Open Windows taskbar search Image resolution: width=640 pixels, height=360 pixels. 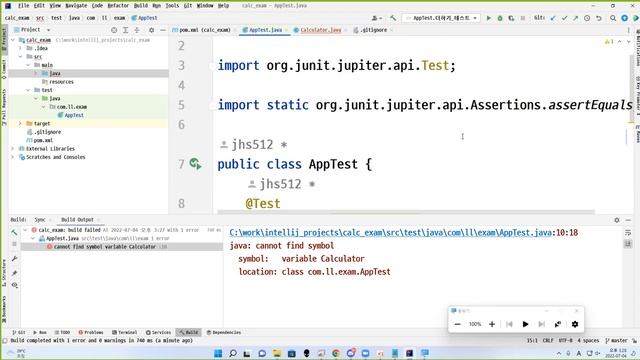click(233, 353)
